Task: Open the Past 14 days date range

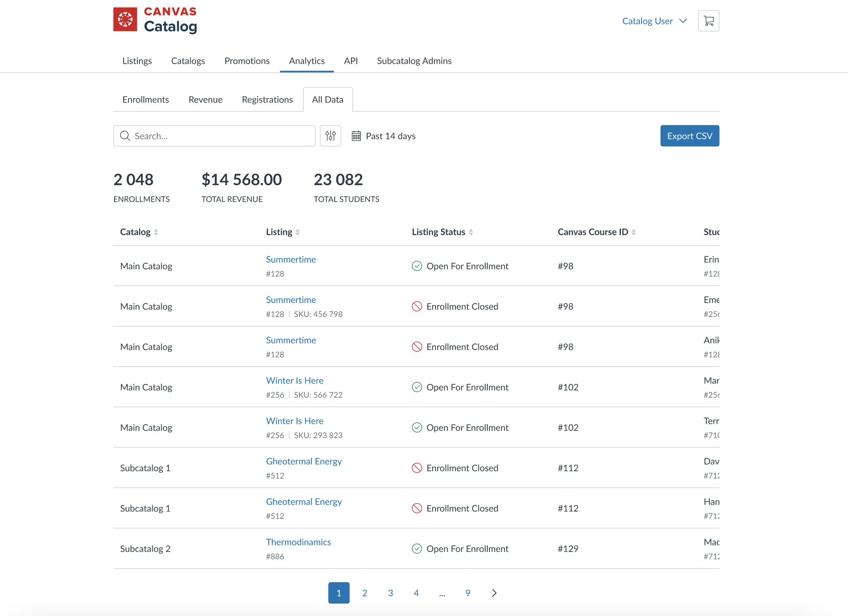Action: [390, 136]
